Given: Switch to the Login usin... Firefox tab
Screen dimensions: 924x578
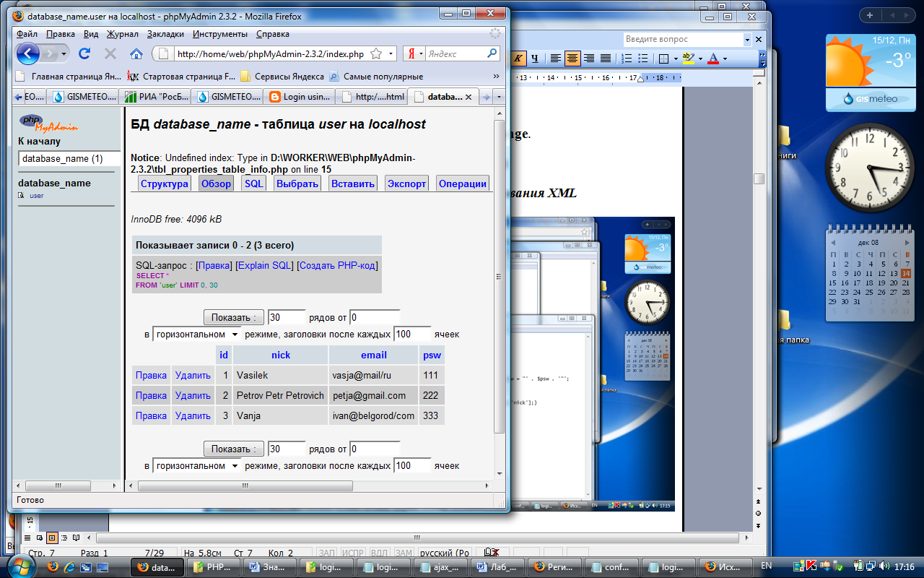Looking at the screenshot, I should pyautogui.click(x=298, y=96).
